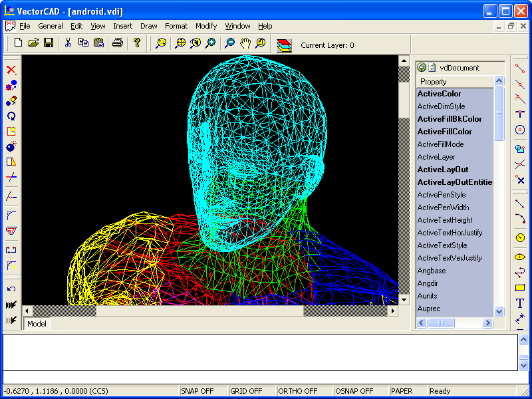Select the Text T tool

tap(520, 303)
